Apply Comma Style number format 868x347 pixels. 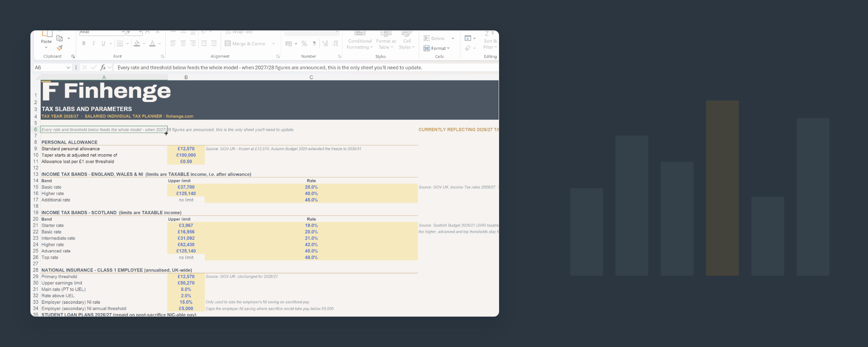point(314,43)
